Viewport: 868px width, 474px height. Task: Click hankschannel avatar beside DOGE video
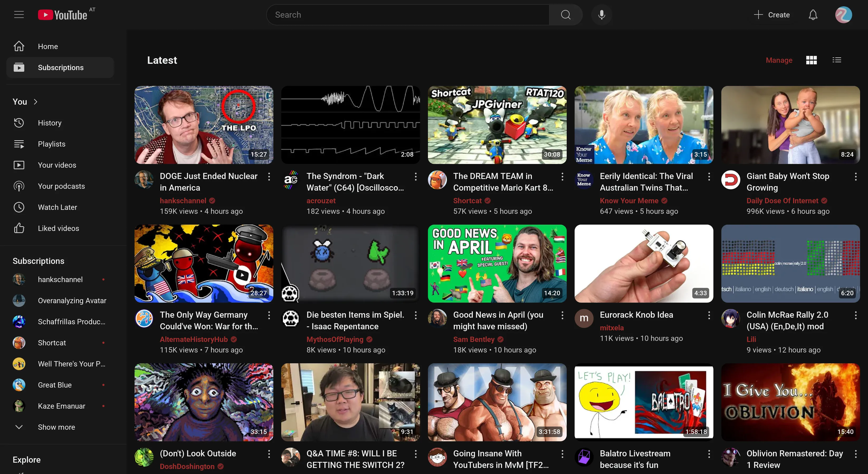tap(144, 180)
